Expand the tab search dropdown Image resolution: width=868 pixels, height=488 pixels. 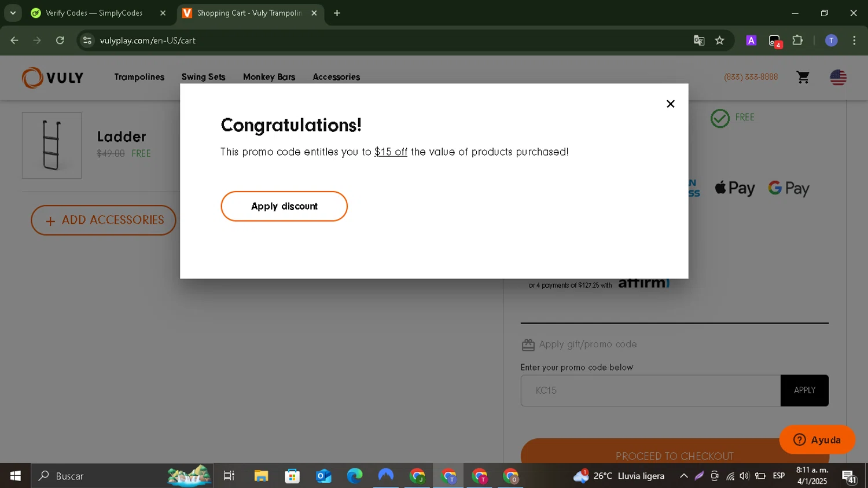(x=13, y=13)
